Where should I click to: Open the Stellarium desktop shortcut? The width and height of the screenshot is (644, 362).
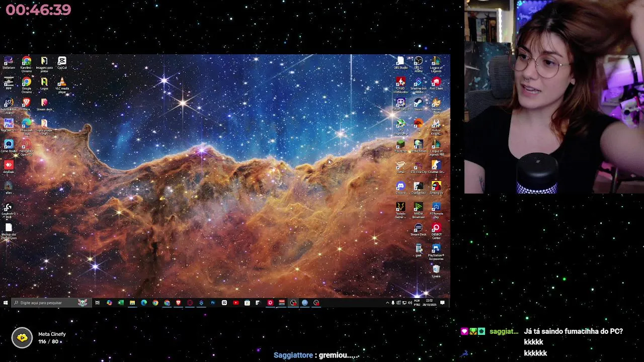(x=9, y=63)
